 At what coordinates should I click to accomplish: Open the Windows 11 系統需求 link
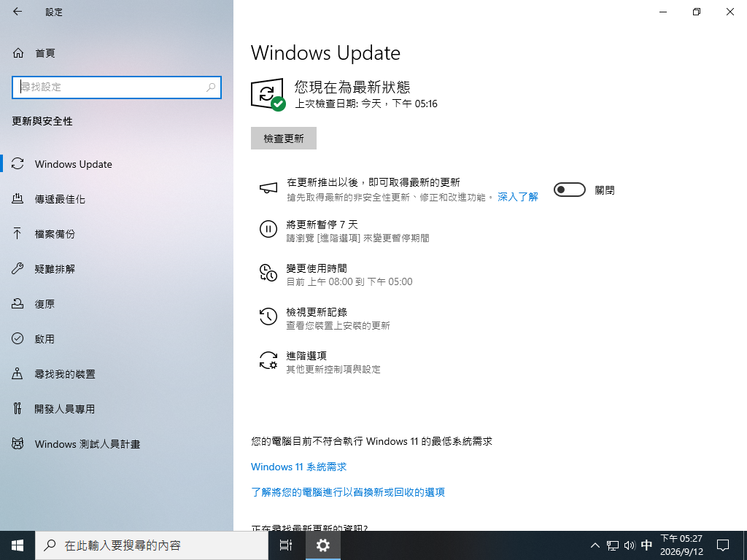(x=298, y=467)
